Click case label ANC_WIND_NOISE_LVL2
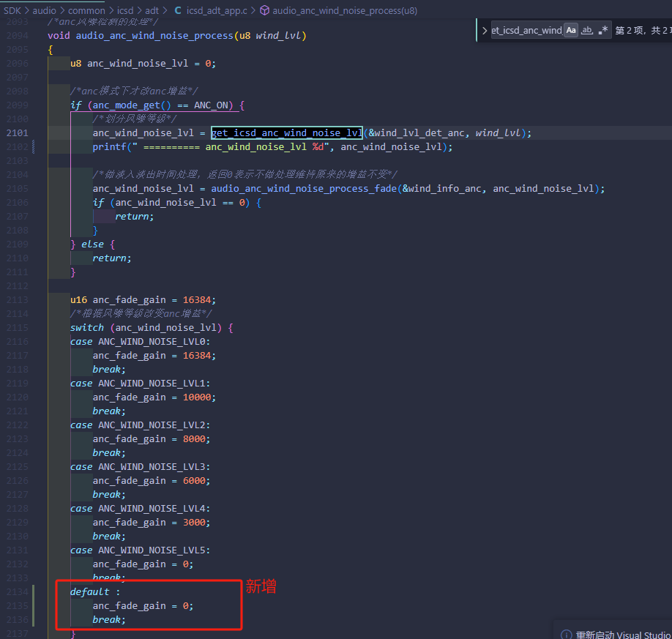Viewport: 672px width, 639px height. [x=152, y=425]
